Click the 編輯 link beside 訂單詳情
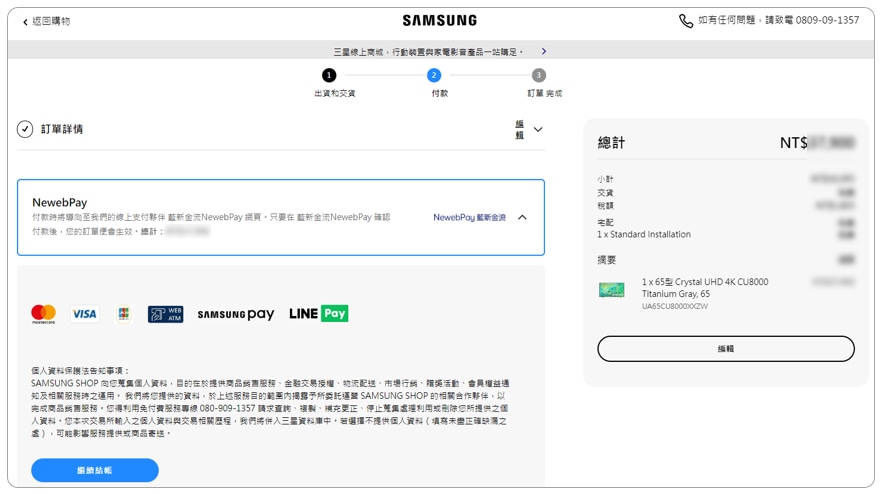The width and height of the screenshot is (882, 494). tap(519, 130)
